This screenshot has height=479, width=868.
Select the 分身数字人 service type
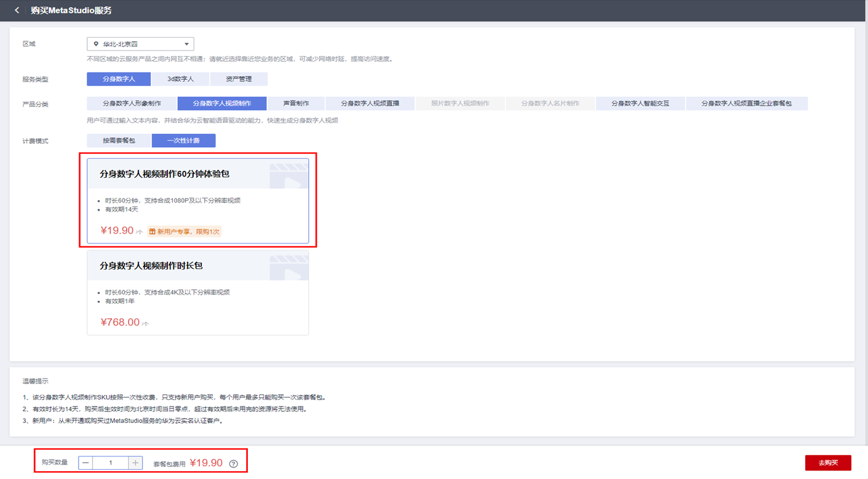click(119, 79)
